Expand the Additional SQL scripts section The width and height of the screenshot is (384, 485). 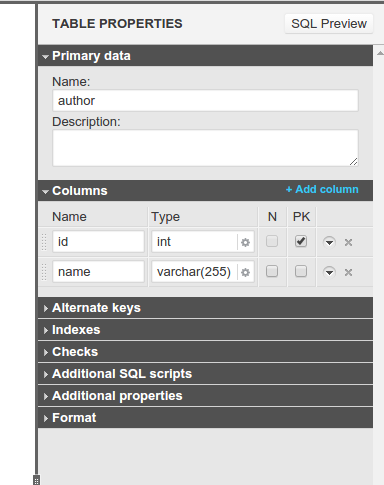pyautogui.click(x=205, y=374)
